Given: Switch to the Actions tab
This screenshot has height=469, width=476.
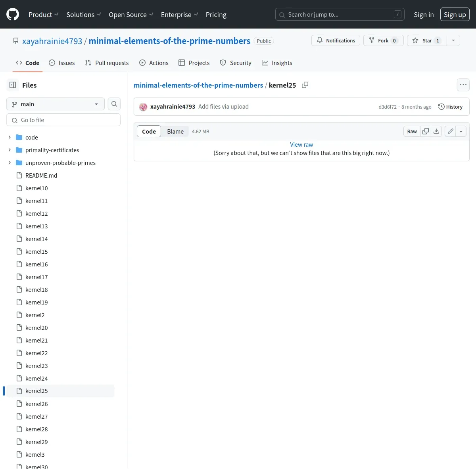Looking at the screenshot, I should pyautogui.click(x=154, y=63).
